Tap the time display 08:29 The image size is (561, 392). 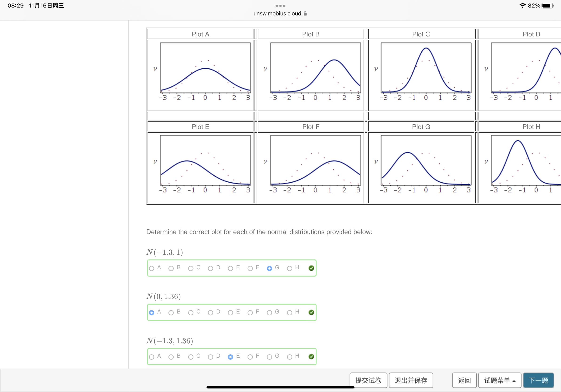point(16,5)
